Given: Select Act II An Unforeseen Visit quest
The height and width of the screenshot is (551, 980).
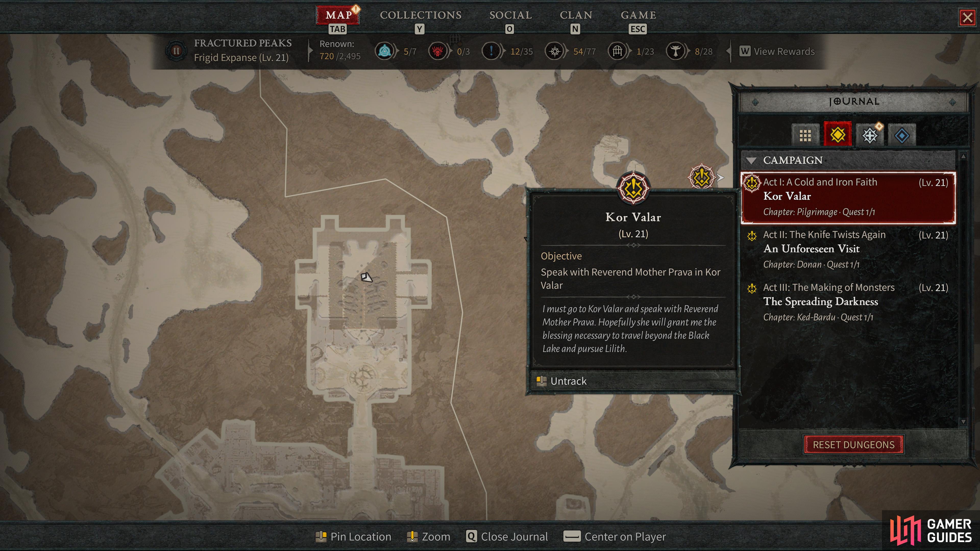Looking at the screenshot, I should [848, 249].
